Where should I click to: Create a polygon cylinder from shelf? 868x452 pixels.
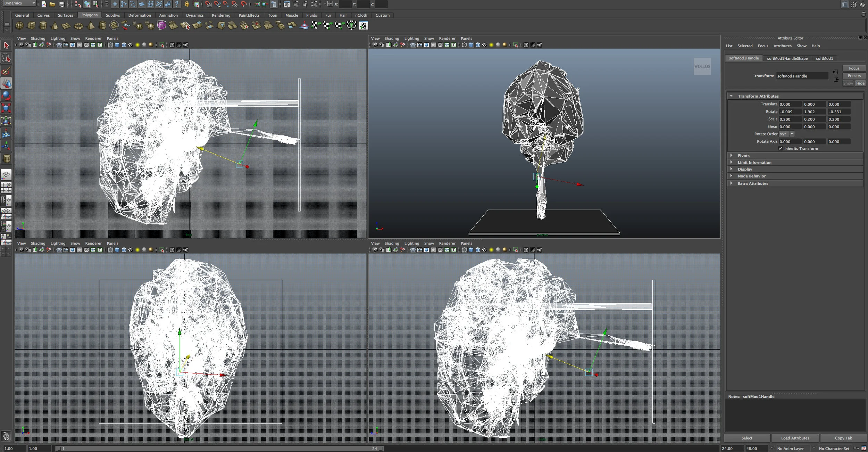pos(43,25)
